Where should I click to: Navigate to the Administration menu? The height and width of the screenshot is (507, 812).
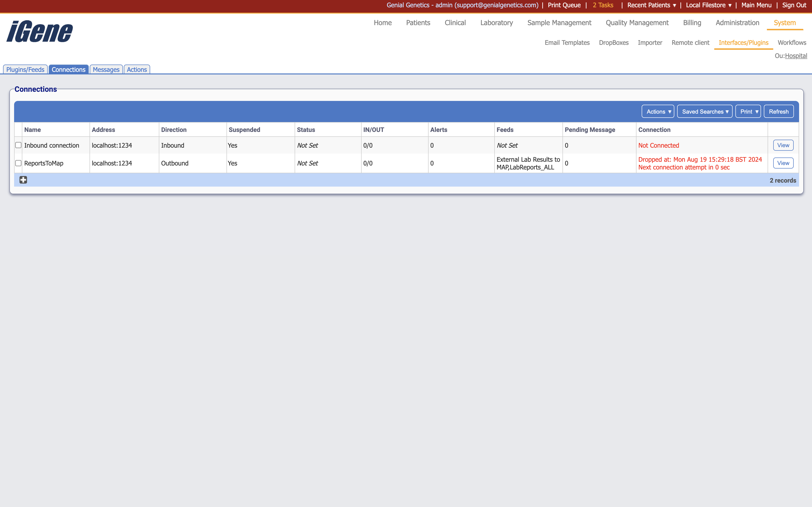(737, 23)
